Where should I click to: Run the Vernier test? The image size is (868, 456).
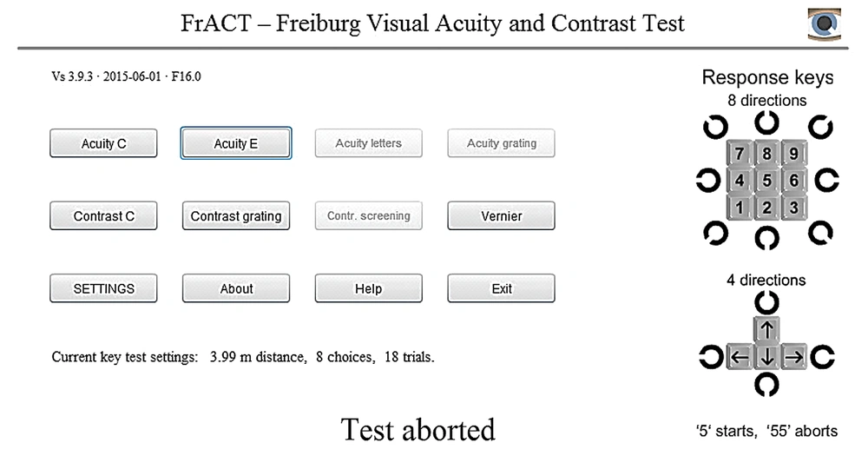[501, 215]
